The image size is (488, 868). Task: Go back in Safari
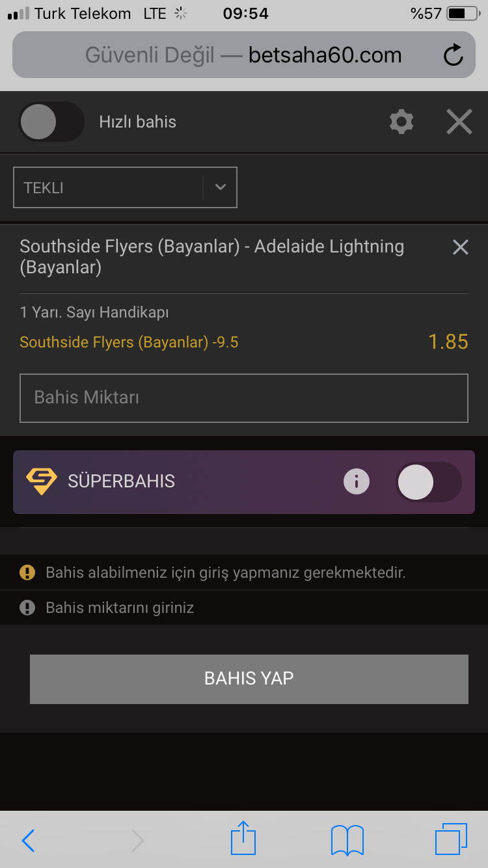28,841
